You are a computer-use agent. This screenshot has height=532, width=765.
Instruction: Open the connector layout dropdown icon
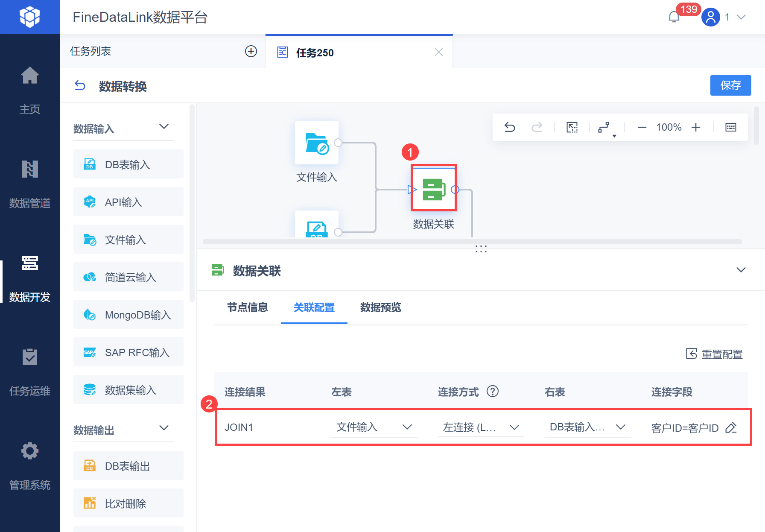tap(607, 128)
